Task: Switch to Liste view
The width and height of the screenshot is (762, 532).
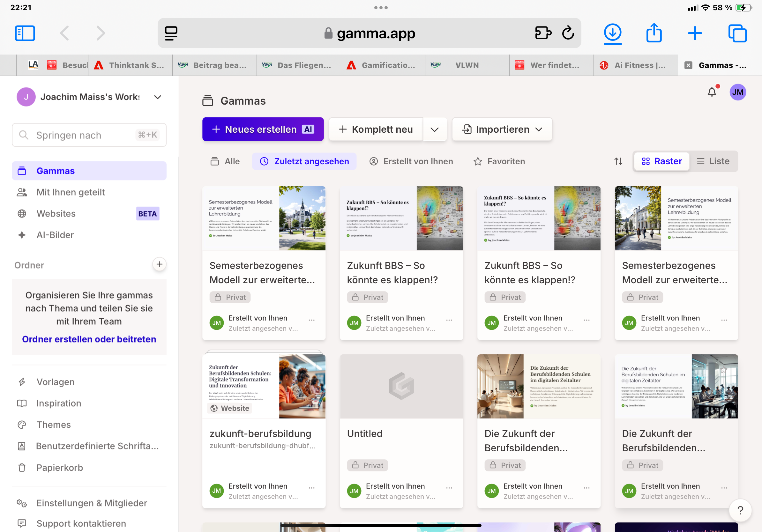Action: pos(713,161)
